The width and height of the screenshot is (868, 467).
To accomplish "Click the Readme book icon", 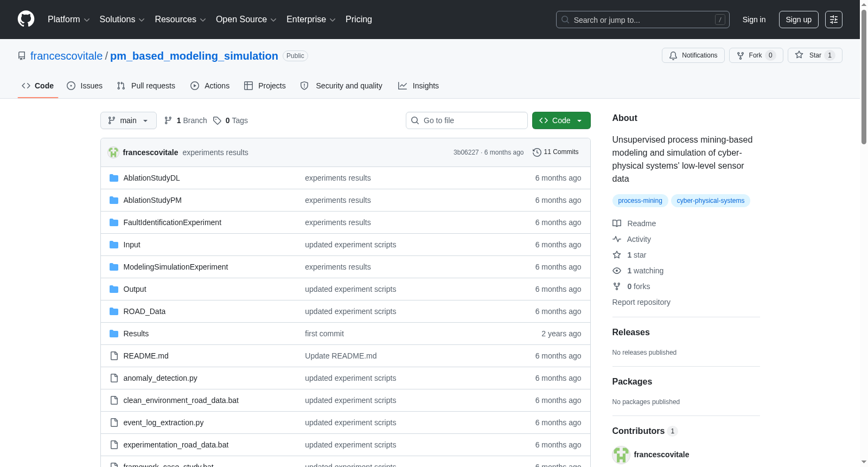I will point(617,223).
